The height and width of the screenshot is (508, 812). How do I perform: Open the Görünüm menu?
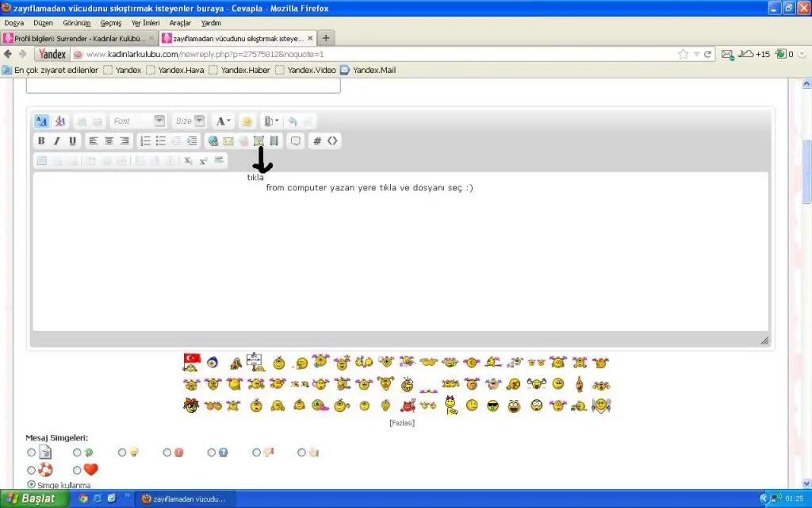coord(76,23)
